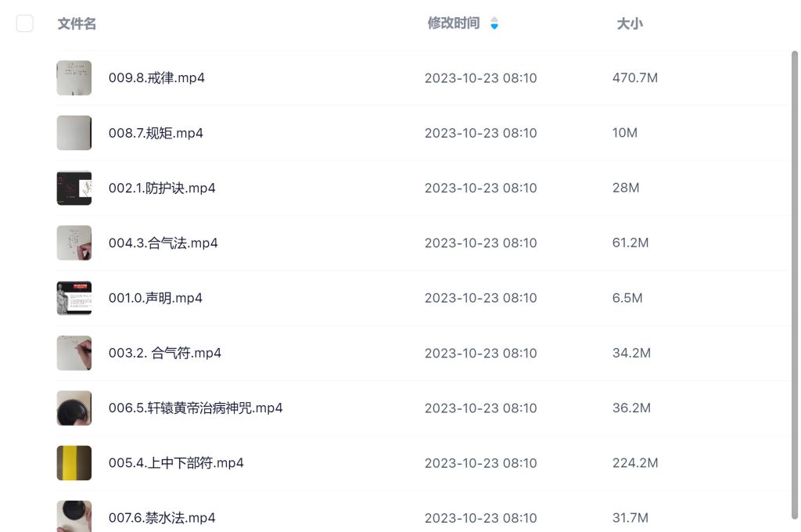The height and width of the screenshot is (532, 801).
Task: Open file name 009.8.戒律.mp4
Action: [x=156, y=78]
